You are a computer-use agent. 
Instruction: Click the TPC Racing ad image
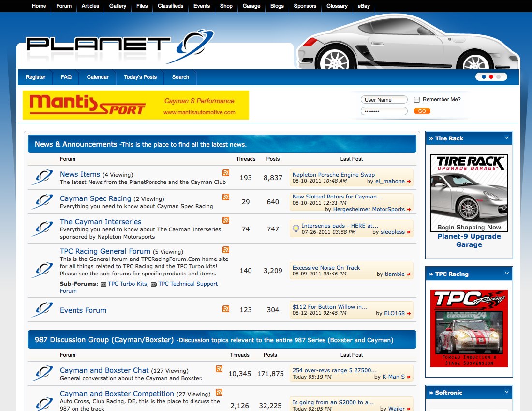[x=469, y=328]
